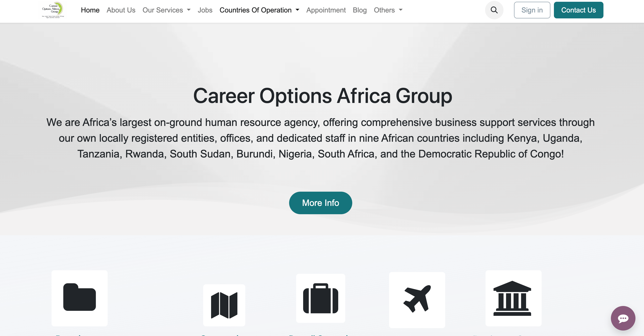Click the Career Options Africa Group logo
Viewport: 644px width, 336px height.
pos(53,10)
